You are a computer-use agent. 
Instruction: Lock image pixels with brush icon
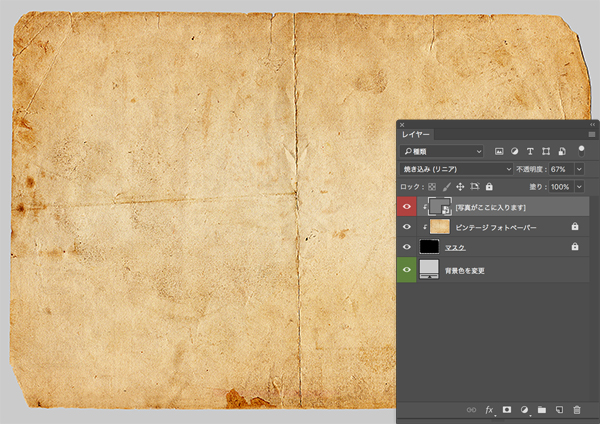[x=446, y=187]
